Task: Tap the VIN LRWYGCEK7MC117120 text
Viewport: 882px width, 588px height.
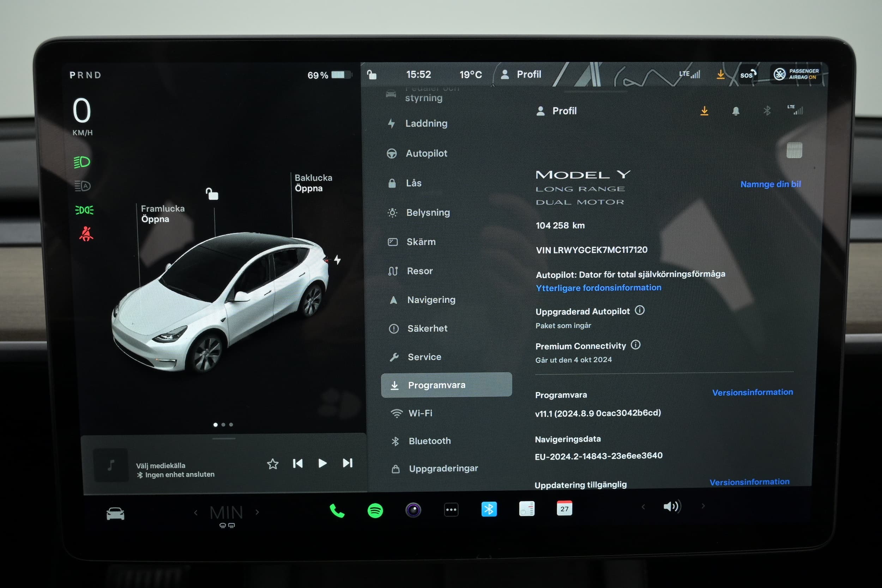Action: pos(591,250)
